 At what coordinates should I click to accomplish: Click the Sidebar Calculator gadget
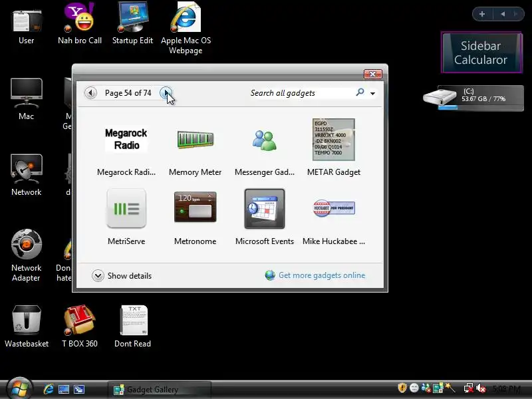tap(481, 53)
